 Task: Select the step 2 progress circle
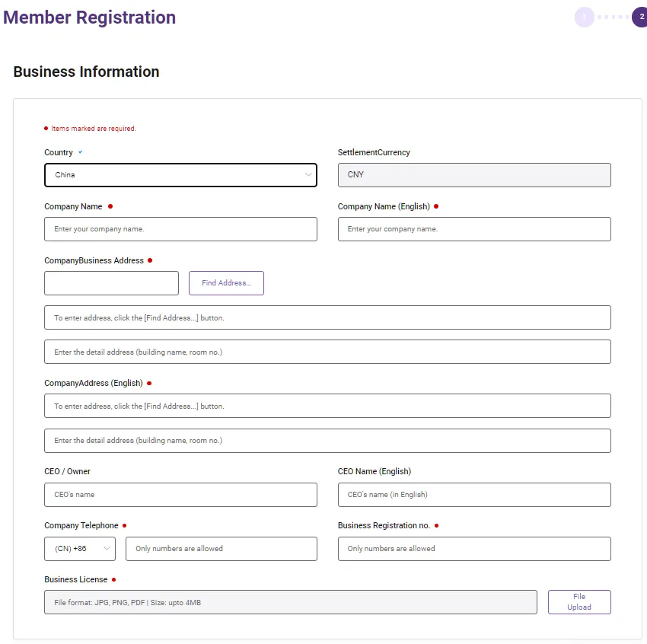coord(641,17)
